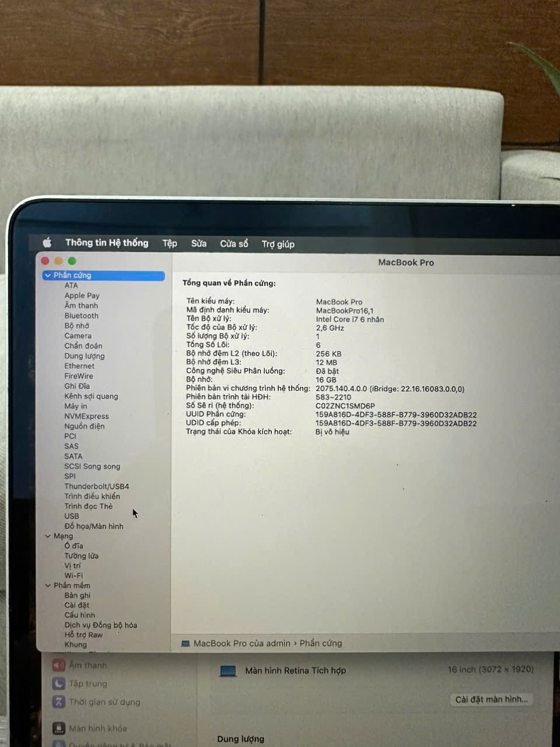This screenshot has width=560, height=747.
Task: Select Bluetooth in the hardware list
Action: pyautogui.click(x=81, y=316)
